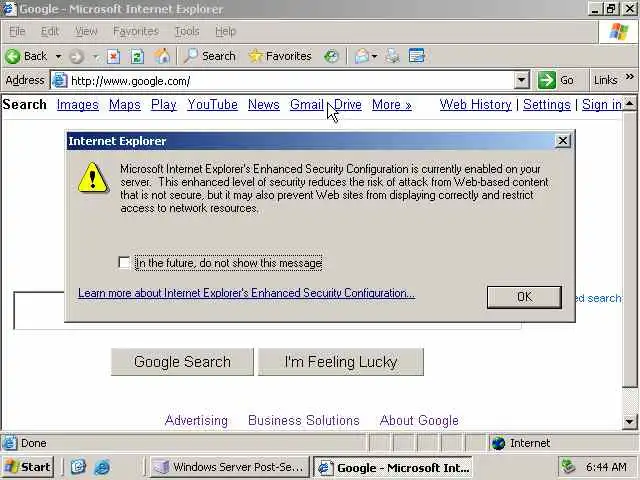Viewport: 640px width, 480px height.
Task: Expand the More » link
Action: [x=392, y=105]
